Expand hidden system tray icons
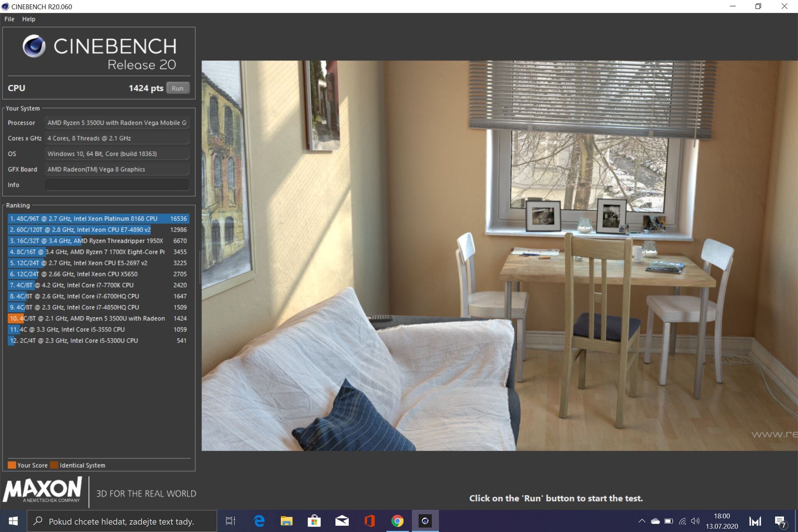The height and width of the screenshot is (532, 798). pyautogui.click(x=642, y=521)
